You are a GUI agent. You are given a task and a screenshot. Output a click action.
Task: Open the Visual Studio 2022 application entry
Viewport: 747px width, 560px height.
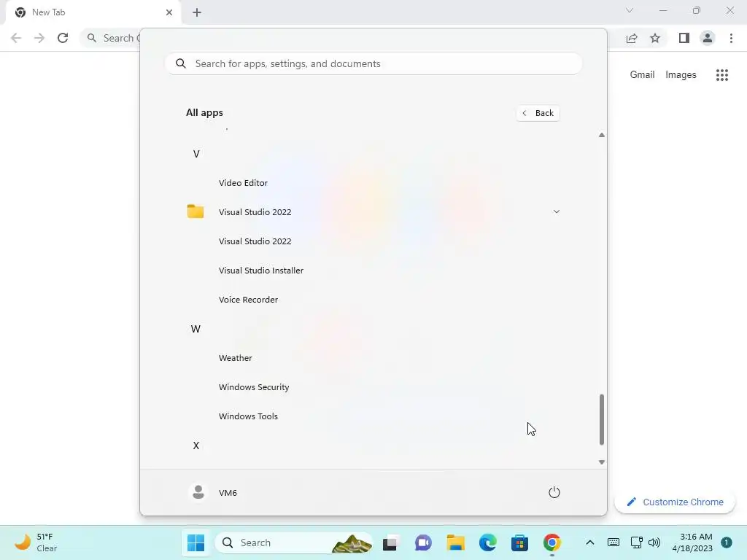point(255,241)
